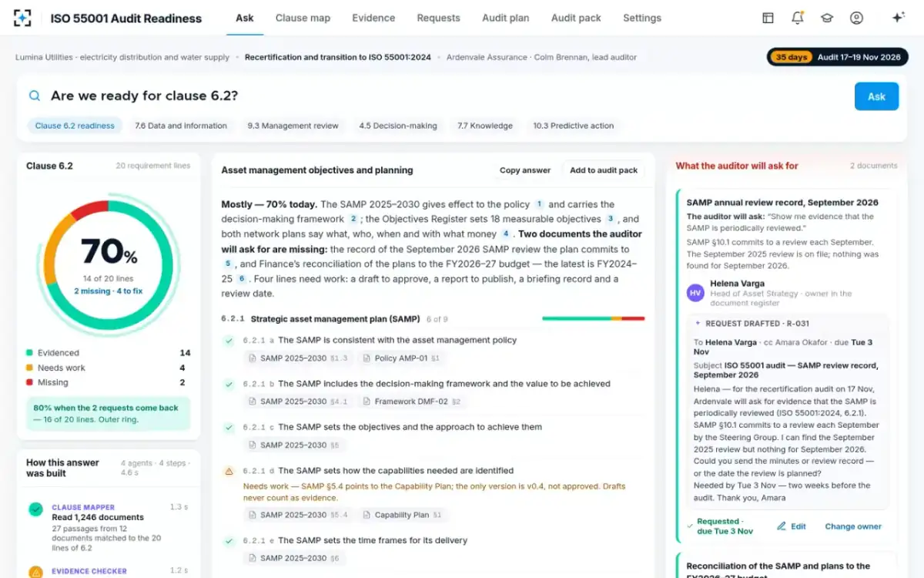Viewport: 924px width, 578px height.
Task: Select the 4.5 Decision-making chip
Action: pyautogui.click(x=398, y=126)
